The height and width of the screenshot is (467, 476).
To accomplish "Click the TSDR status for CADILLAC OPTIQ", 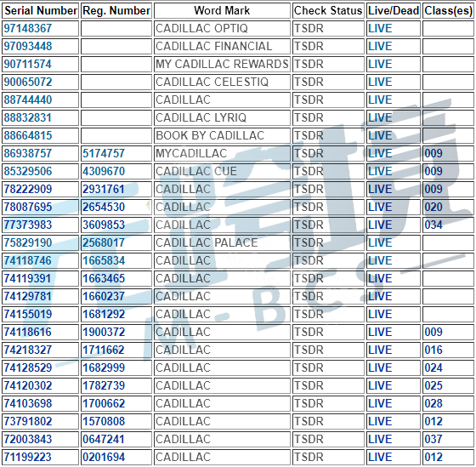I will click(309, 29).
